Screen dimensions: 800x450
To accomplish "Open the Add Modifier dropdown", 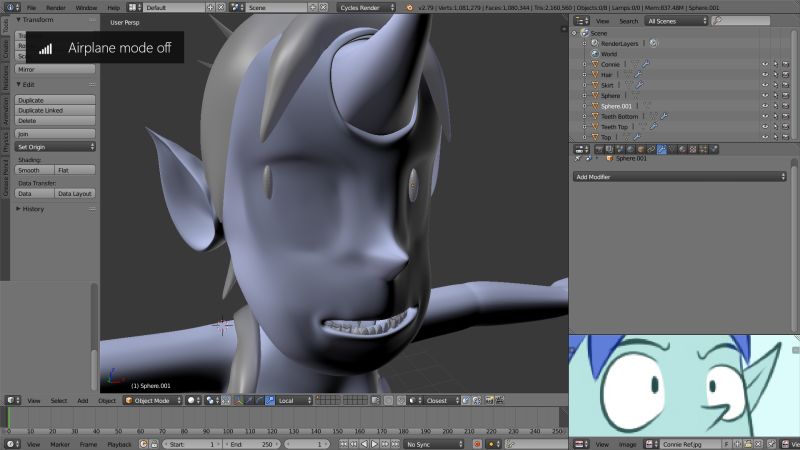I will [679, 177].
